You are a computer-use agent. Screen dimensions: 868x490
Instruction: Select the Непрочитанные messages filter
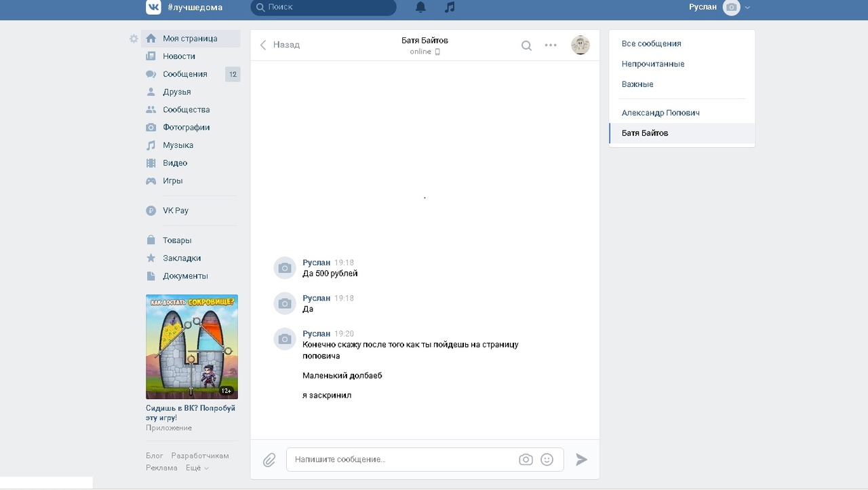652,64
